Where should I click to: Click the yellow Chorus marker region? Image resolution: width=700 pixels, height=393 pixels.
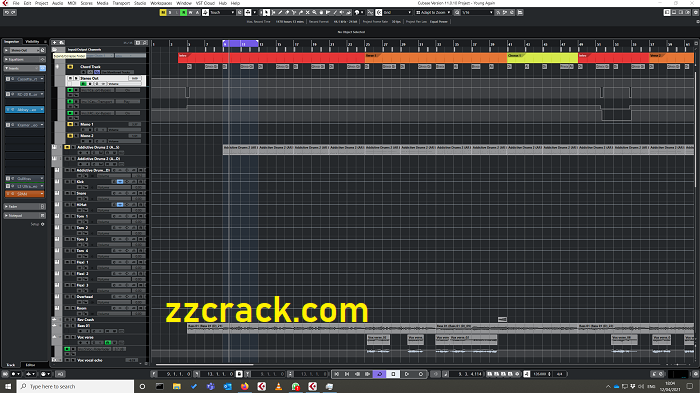(542, 58)
